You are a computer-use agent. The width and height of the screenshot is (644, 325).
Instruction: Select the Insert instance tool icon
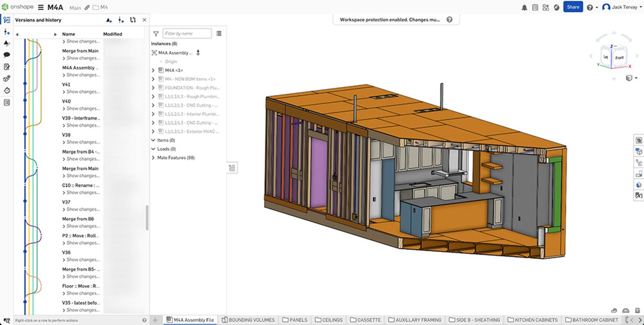click(7, 31)
